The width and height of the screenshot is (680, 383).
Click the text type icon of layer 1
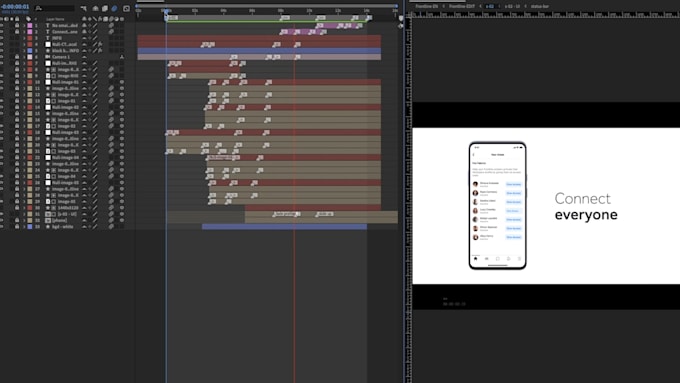48,26
